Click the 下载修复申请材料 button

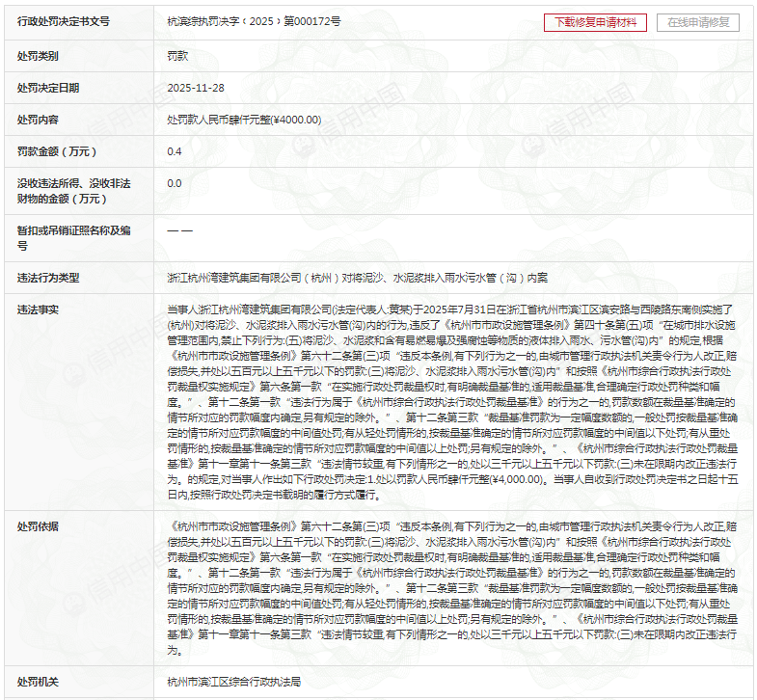coord(595,22)
